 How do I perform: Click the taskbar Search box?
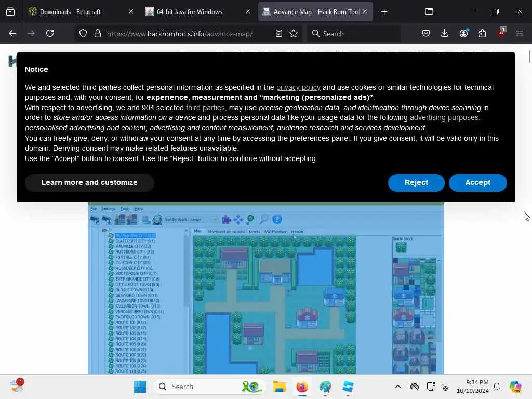click(x=209, y=387)
